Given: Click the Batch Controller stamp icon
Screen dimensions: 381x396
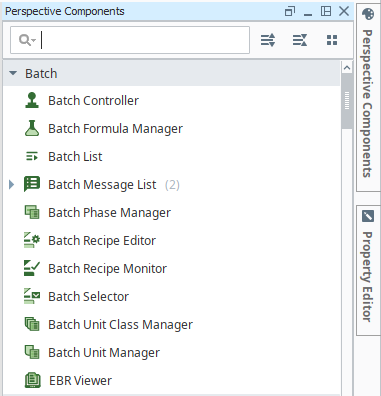Looking at the screenshot, I should (x=32, y=100).
